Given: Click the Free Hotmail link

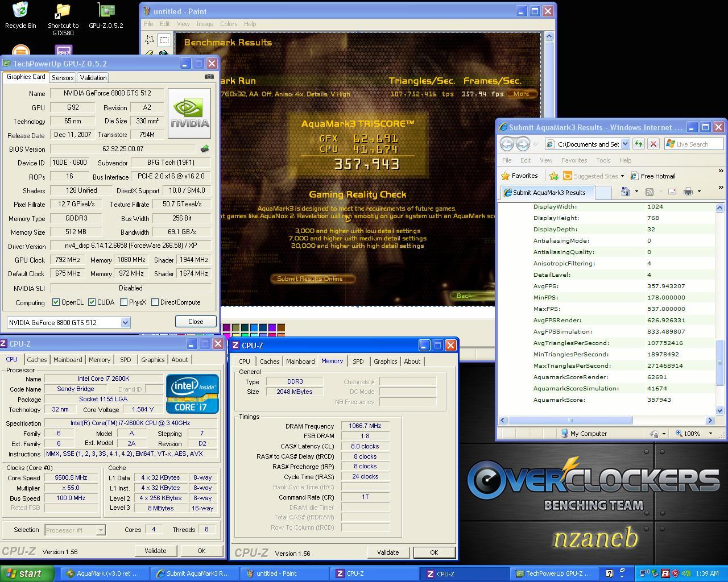Looking at the screenshot, I should tap(653, 176).
